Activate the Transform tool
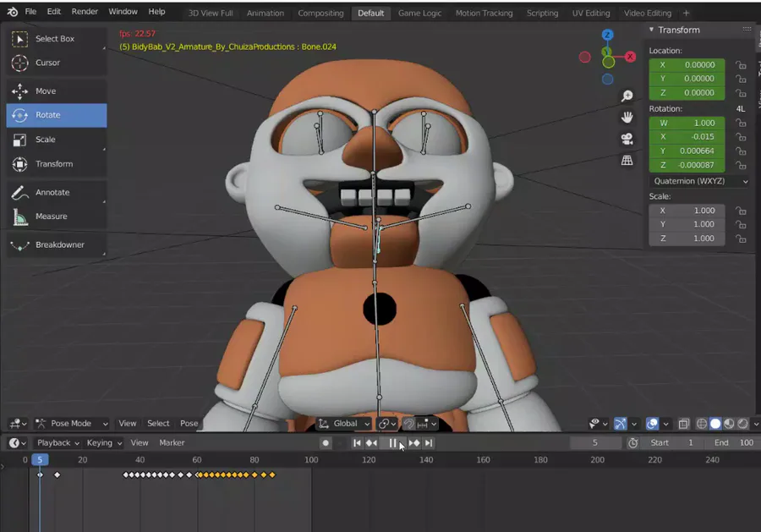This screenshot has height=532, width=761. [57, 164]
